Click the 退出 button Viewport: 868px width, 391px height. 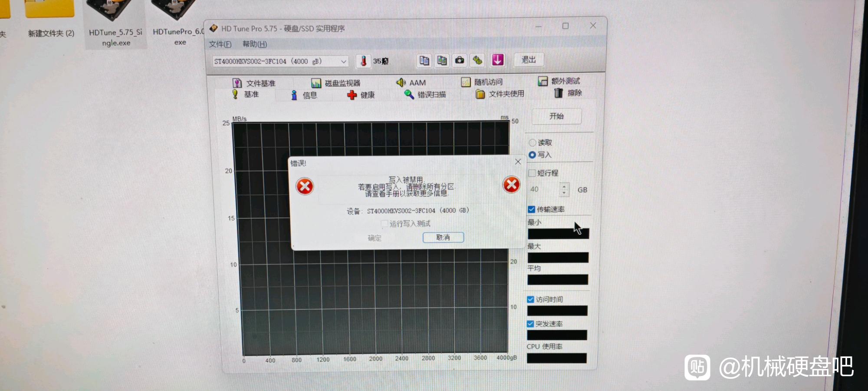coord(529,60)
